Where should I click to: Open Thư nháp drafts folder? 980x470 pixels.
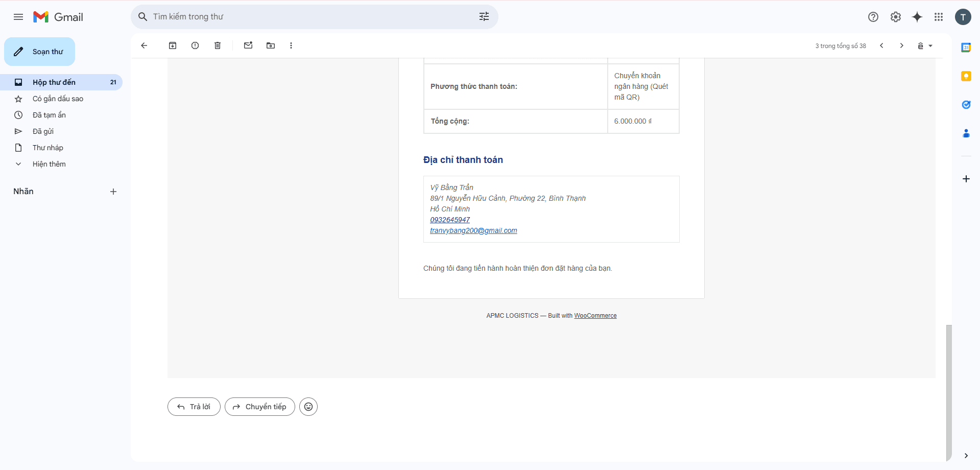[x=48, y=148]
